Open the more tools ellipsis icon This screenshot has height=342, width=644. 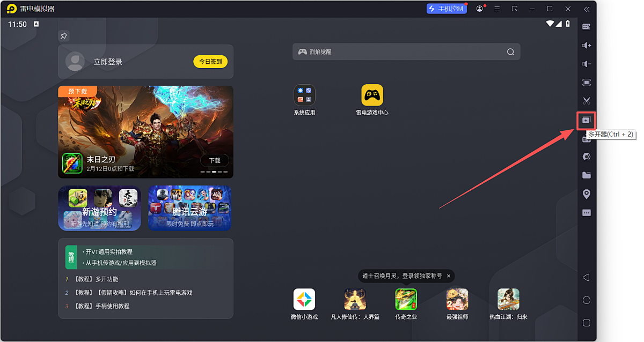tap(587, 213)
